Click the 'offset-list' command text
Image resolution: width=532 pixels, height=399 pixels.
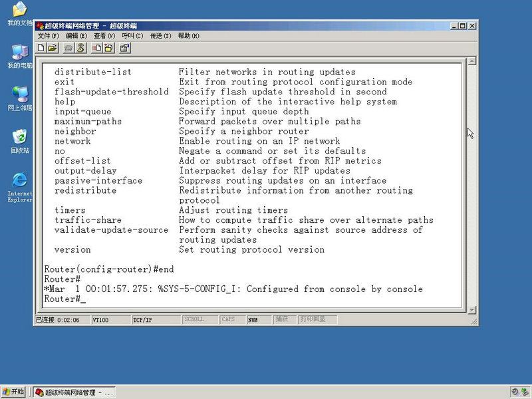82,160
